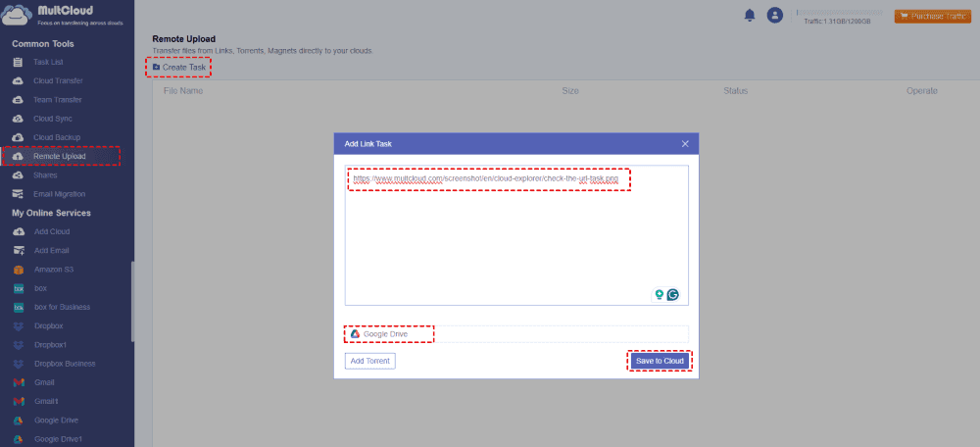
Task: Open Dropbox1 account
Action: click(51, 344)
